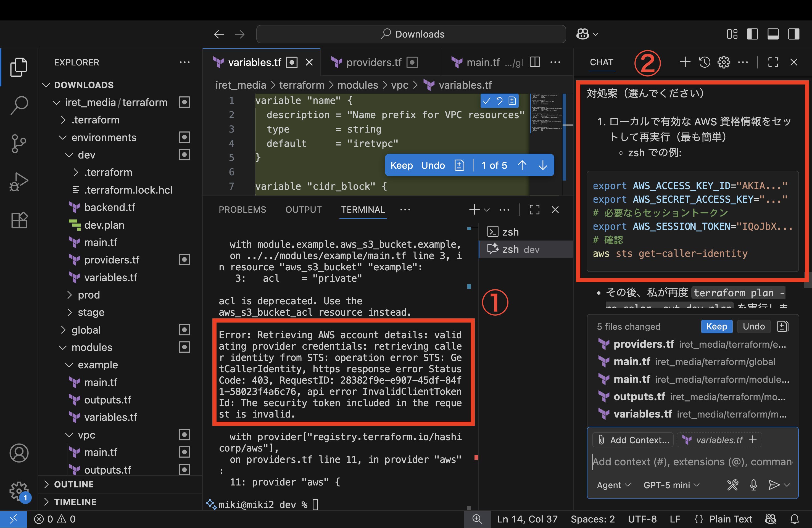Switch to the PROBLEMS panel tab
Image resolution: width=812 pixels, height=528 pixels.
(x=242, y=209)
